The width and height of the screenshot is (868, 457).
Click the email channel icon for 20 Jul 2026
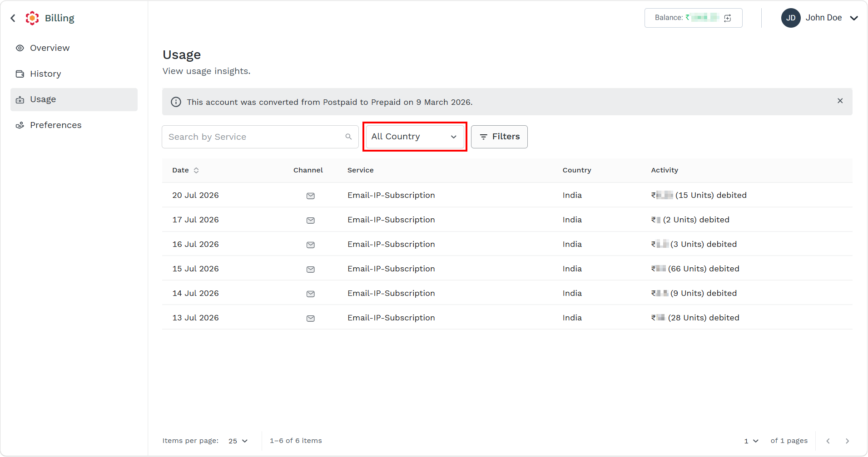click(311, 196)
